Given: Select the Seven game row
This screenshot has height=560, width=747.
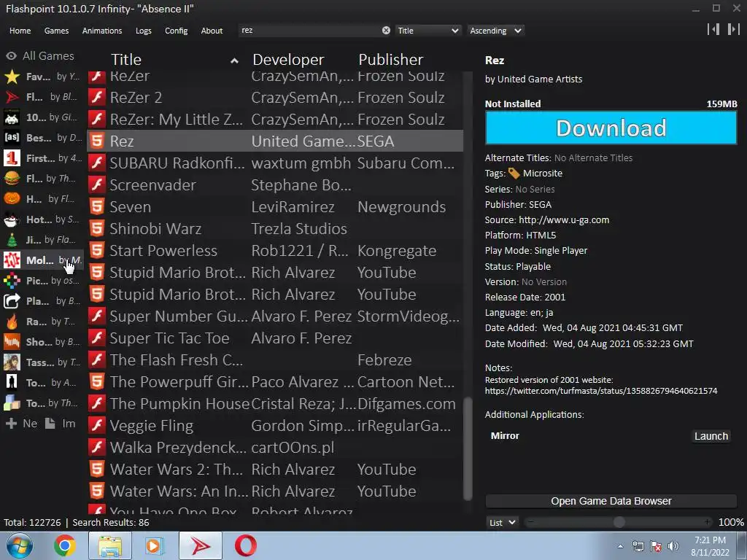Looking at the screenshot, I should pos(275,206).
